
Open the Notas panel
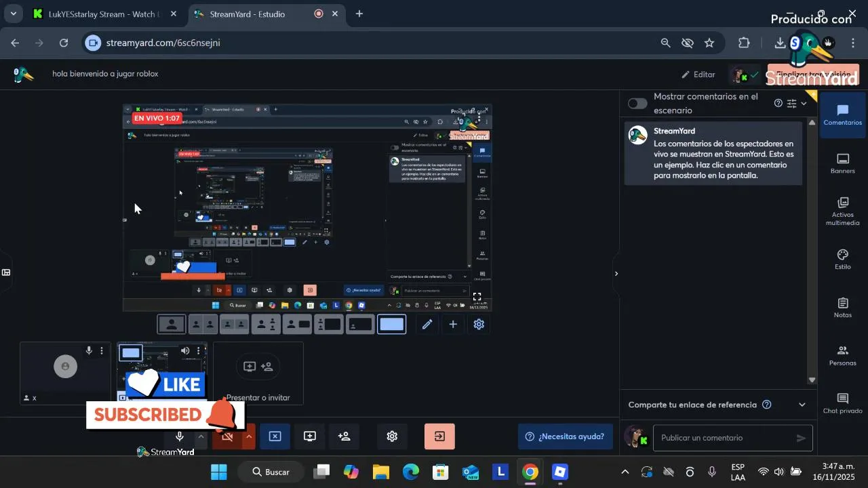842,308
